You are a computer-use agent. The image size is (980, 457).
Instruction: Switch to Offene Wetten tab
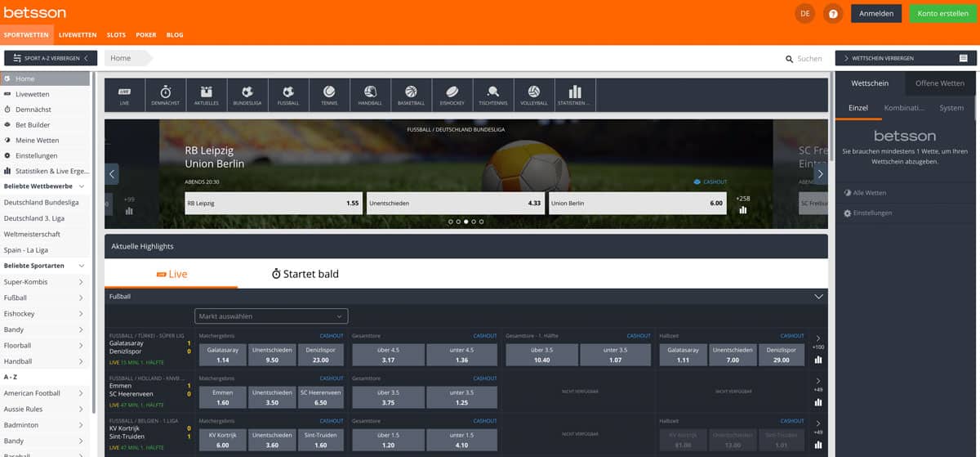pos(940,83)
